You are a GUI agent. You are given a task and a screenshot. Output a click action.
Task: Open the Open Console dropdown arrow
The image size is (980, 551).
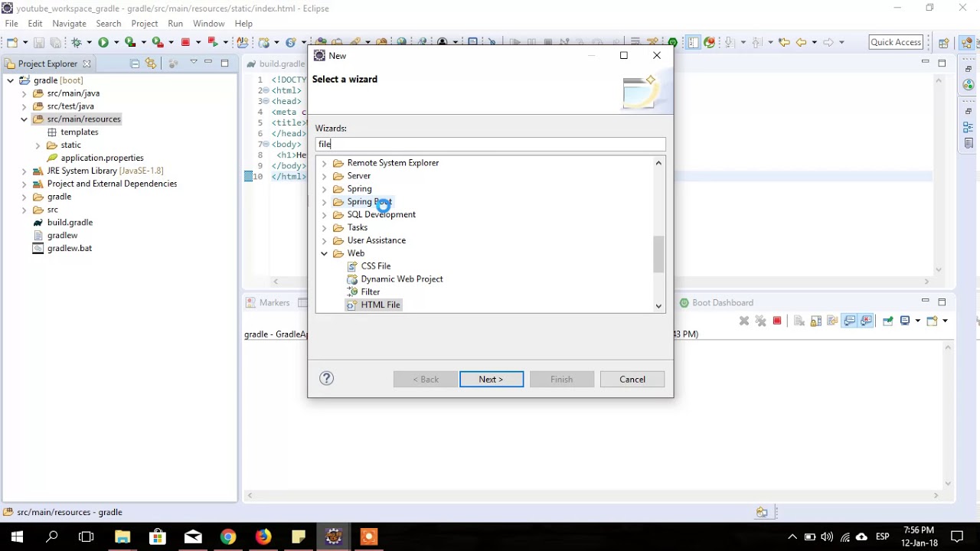coord(945,321)
